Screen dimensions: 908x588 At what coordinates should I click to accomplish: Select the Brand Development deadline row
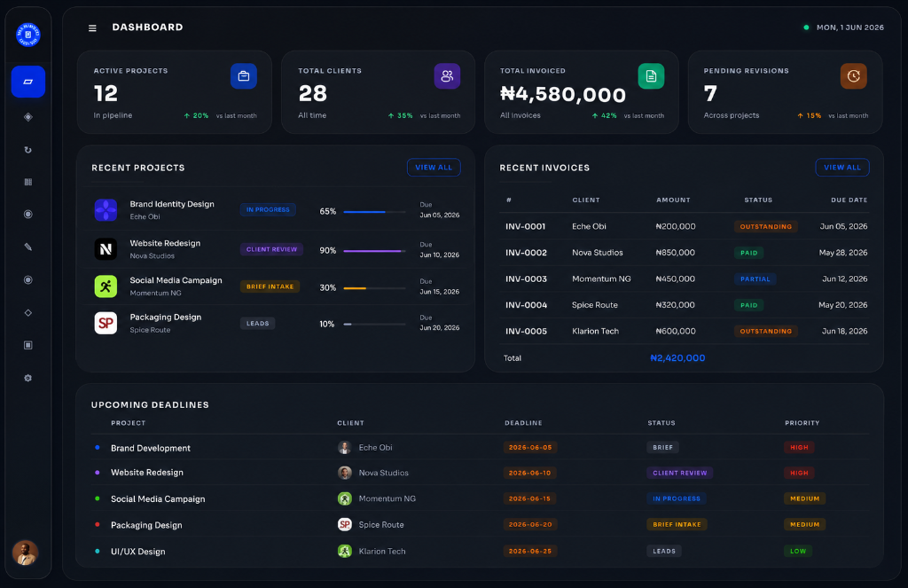click(x=480, y=447)
